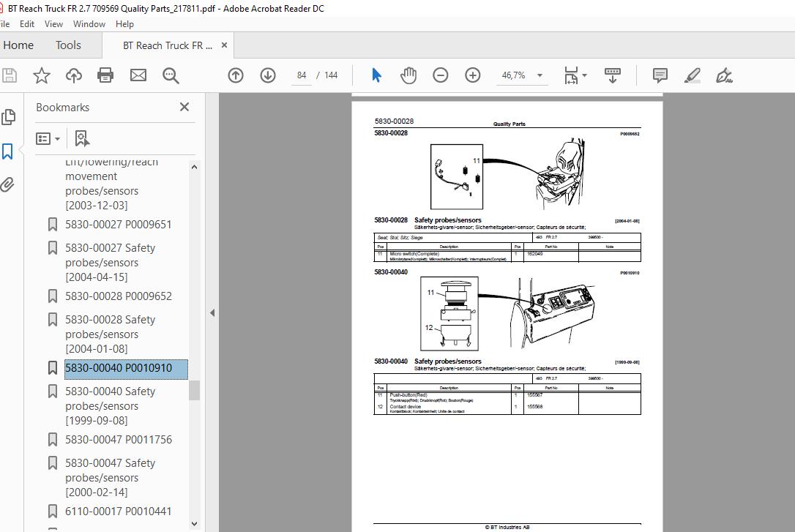Zoom out with minus icon
Image resolution: width=795 pixels, height=532 pixels.
pos(440,75)
